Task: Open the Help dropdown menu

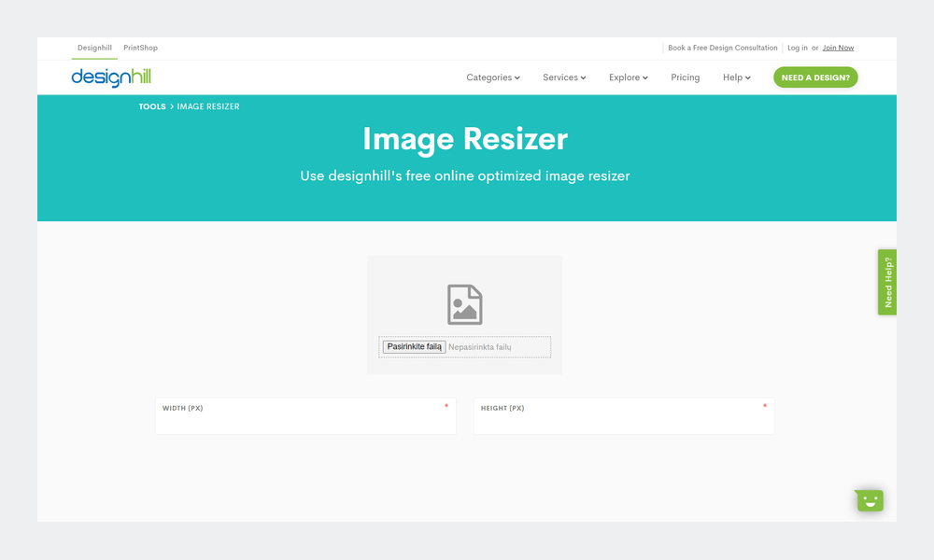Action: 736,77
